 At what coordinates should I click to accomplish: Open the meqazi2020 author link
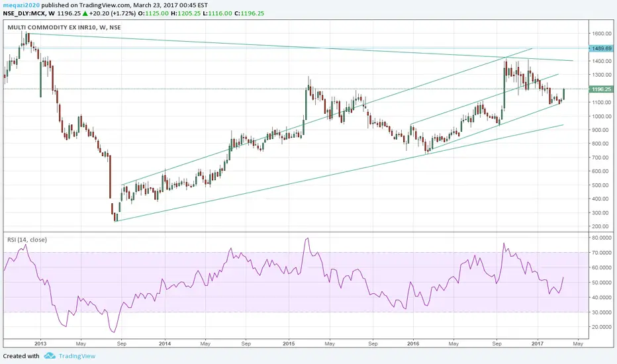(21, 5)
